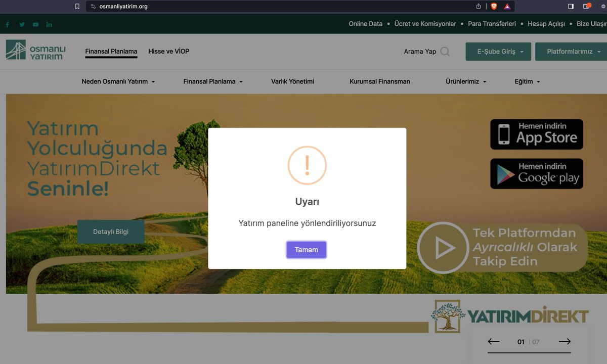Open the E-Şube Giriş dropdown
The height and width of the screenshot is (364, 607).
[498, 52]
